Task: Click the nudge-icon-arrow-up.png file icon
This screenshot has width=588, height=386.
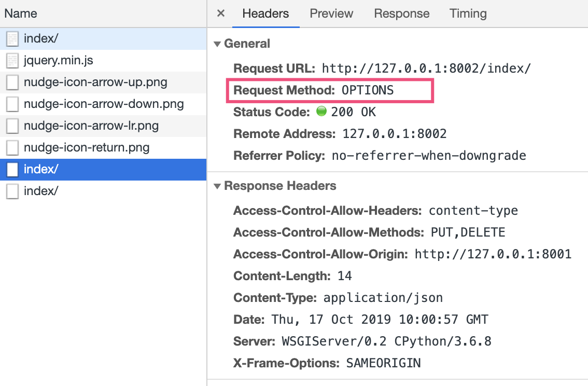Action: 12,82
